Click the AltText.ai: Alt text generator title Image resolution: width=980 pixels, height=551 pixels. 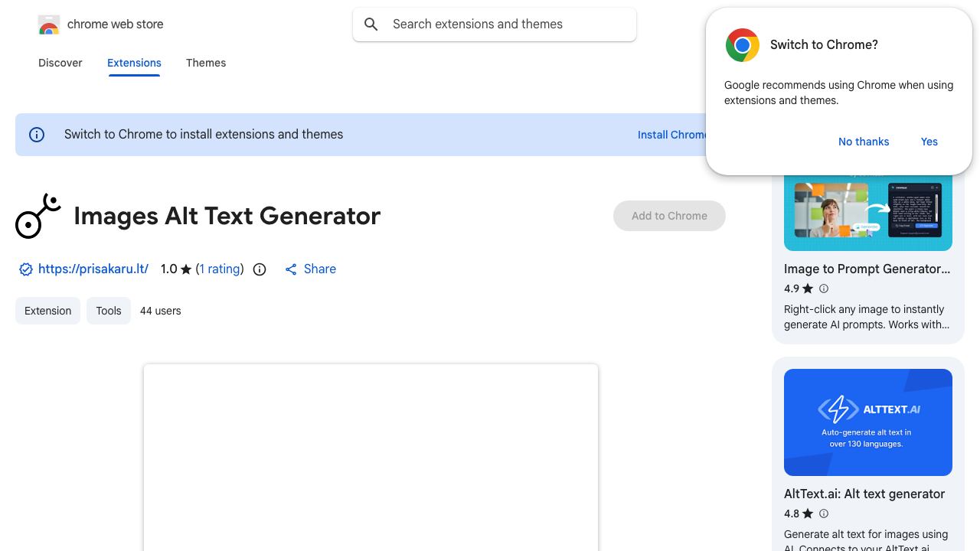(864, 494)
